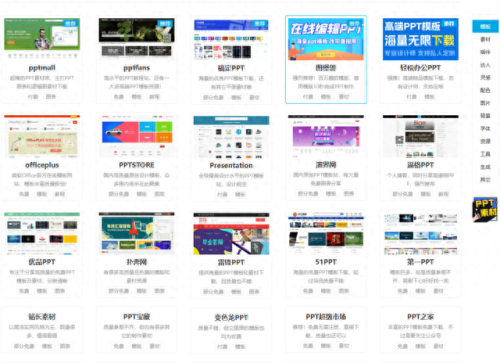
Task: Click the 部分免费 tag under 站长素材
Action: coord(24,346)
